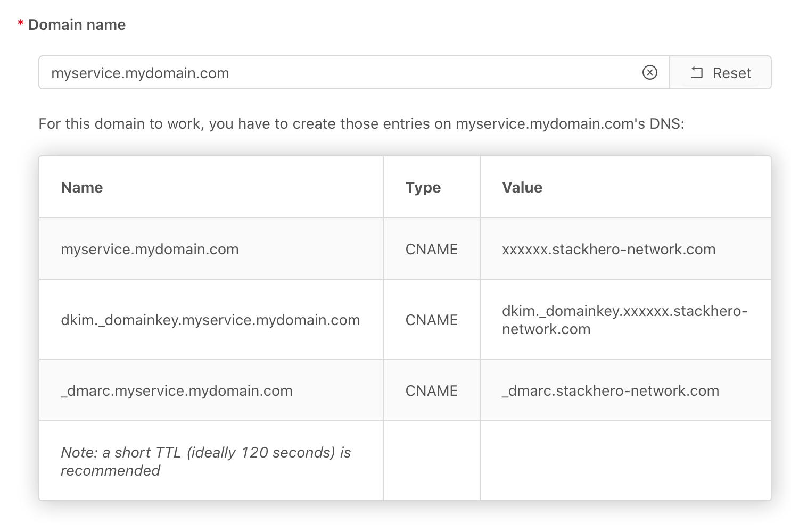This screenshot has height=532, width=791.
Task: Click the dkim._domainkey.xxxxxx.stackhero-network.com value
Action: coord(624,320)
